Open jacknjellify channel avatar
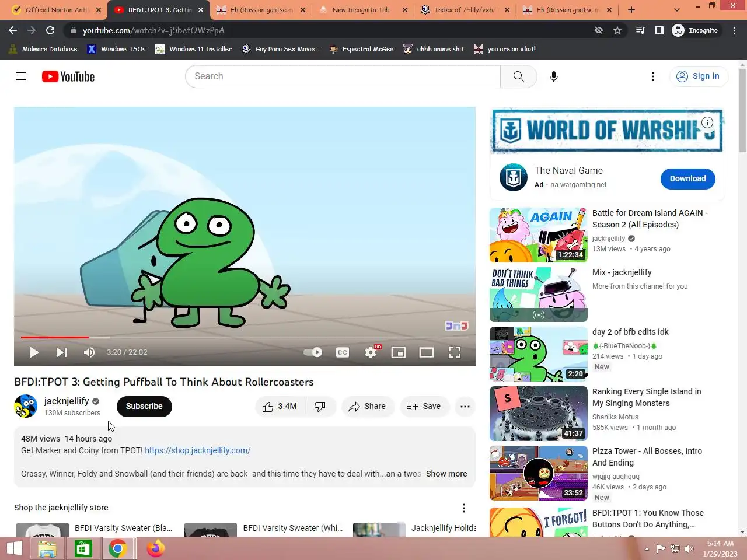 [x=26, y=407]
